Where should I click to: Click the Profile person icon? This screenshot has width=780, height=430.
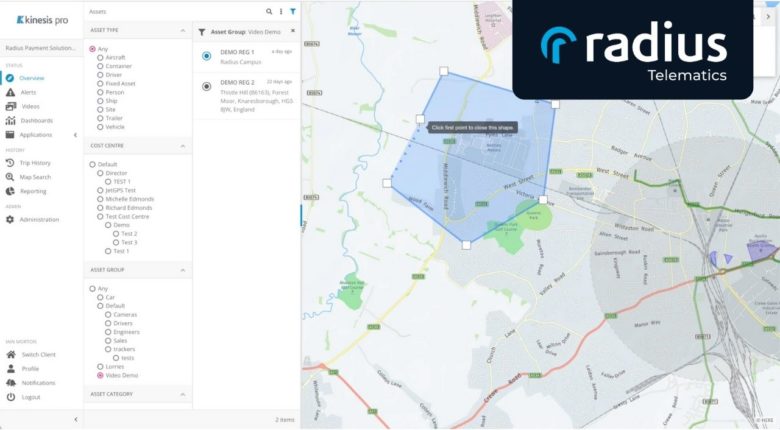(10, 369)
